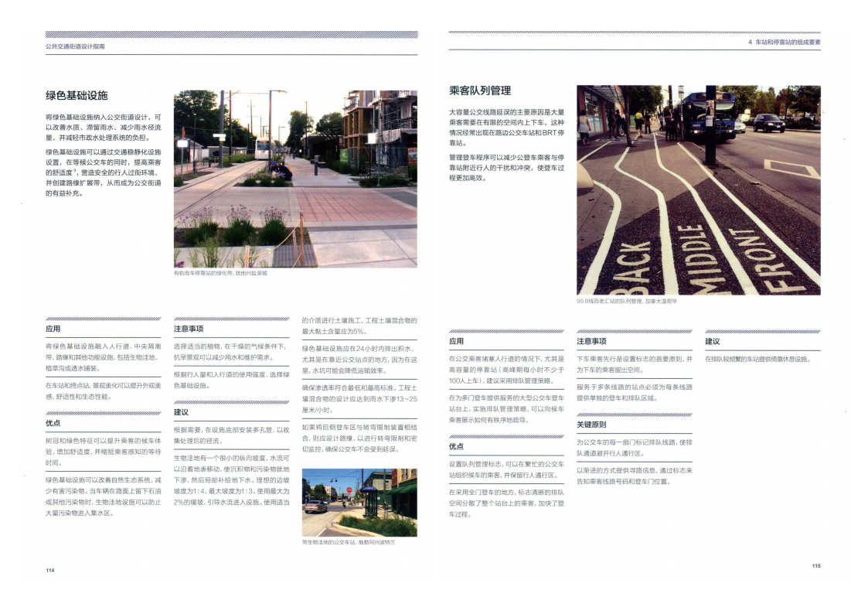Click the 注意事项 section heading on page 114

[x=189, y=329]
